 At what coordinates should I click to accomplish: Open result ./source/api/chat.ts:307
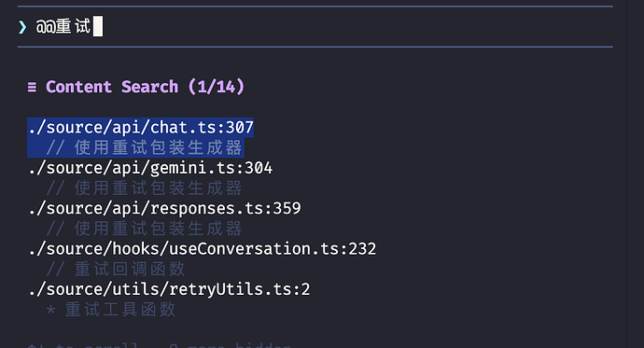pos(140,127)
